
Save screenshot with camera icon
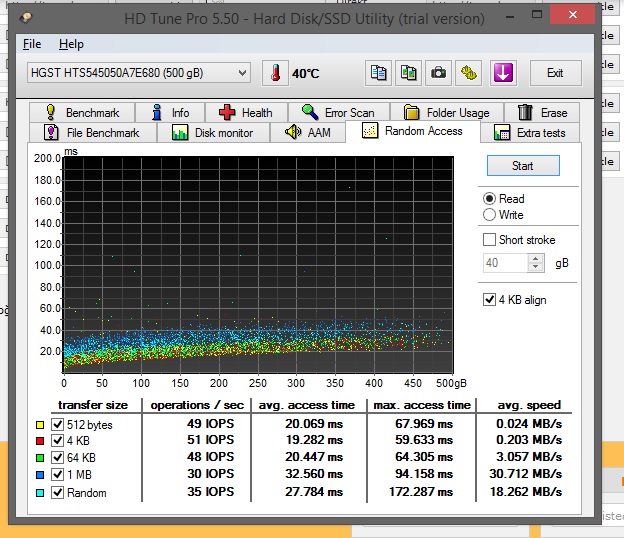(438, 73)
